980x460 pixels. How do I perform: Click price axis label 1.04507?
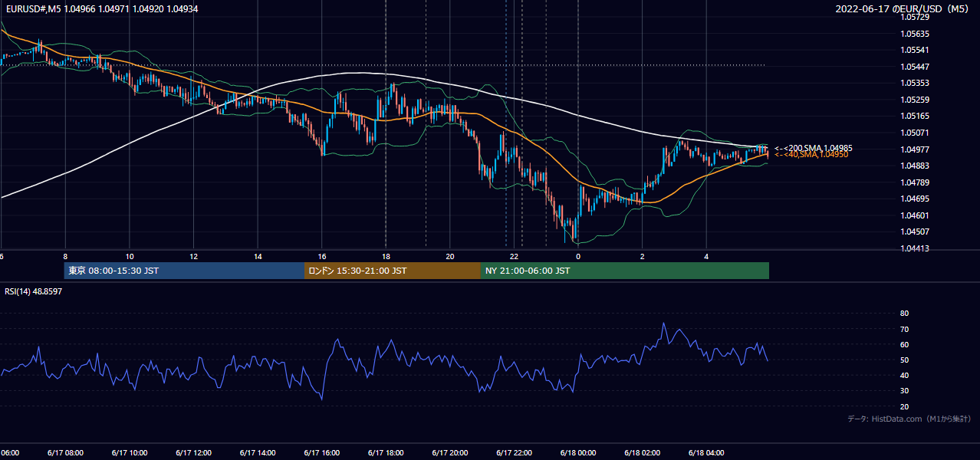(914, 232)
